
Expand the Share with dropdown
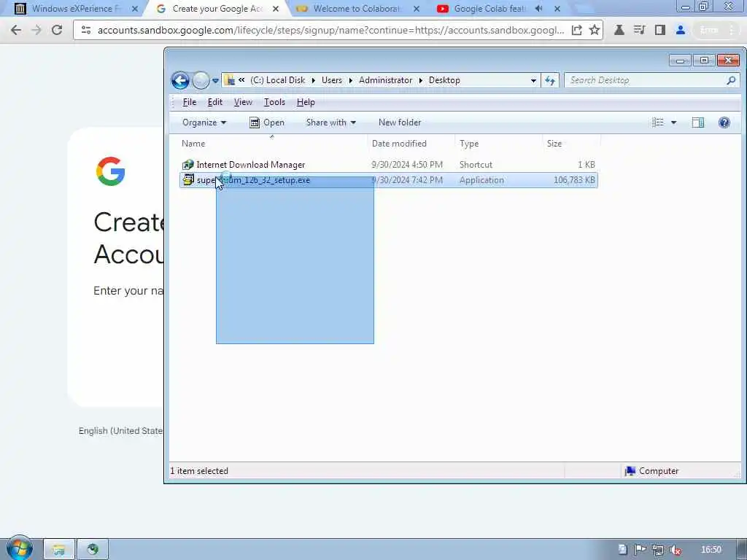pos(331,122)
